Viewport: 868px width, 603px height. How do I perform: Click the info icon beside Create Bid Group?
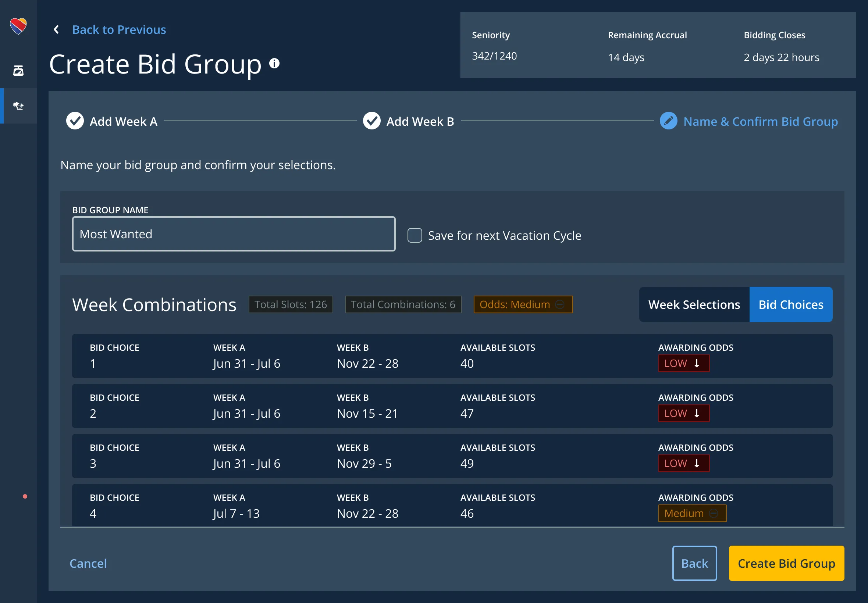click(274, 64)
